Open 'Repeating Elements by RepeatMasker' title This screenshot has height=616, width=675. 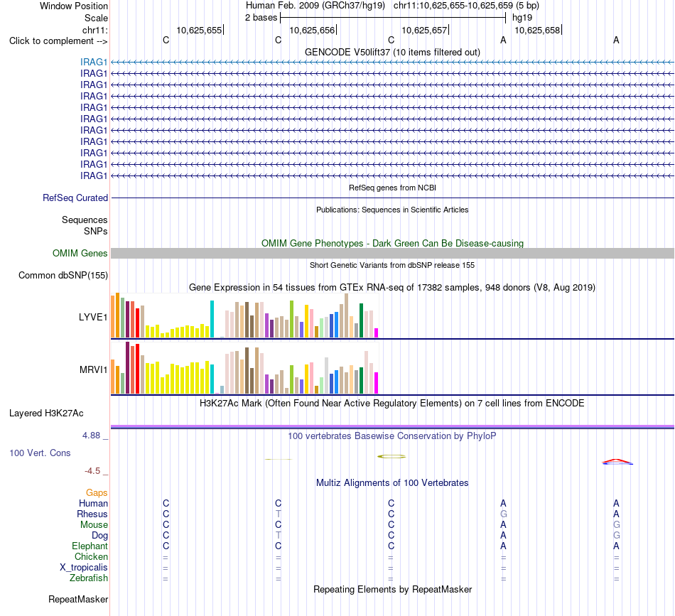[392, 589]
